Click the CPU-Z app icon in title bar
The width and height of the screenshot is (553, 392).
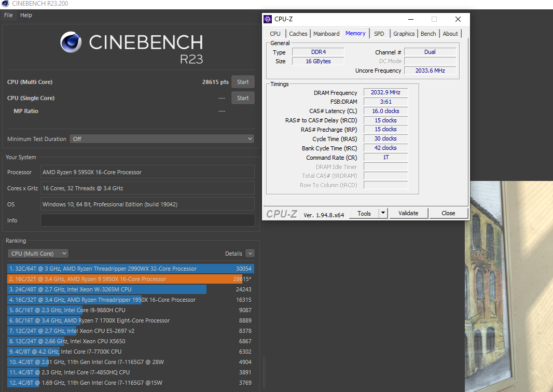pyautogui.click(x=268, y=19)
